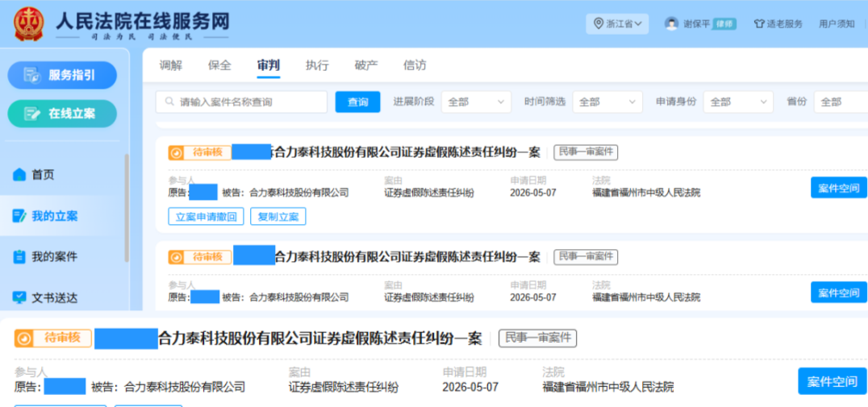Click the 文书送达 monitor icon
The height and width of the screenshot is (407, 868).
click(19, 298)
